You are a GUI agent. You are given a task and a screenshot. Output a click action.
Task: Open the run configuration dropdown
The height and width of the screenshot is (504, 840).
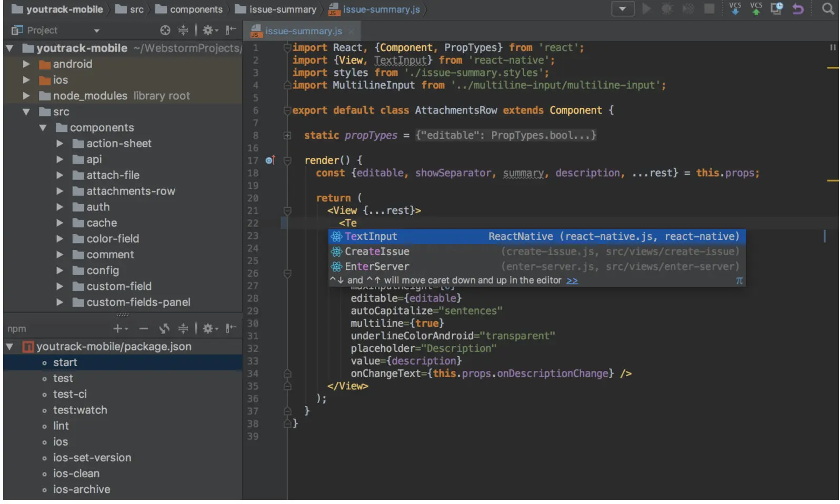[x=622, y=9]
